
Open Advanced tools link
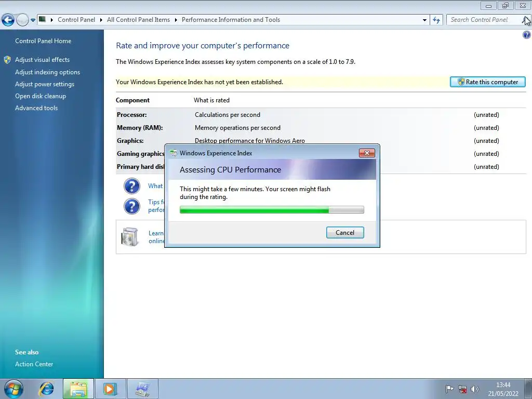click(x=36, y=108)
